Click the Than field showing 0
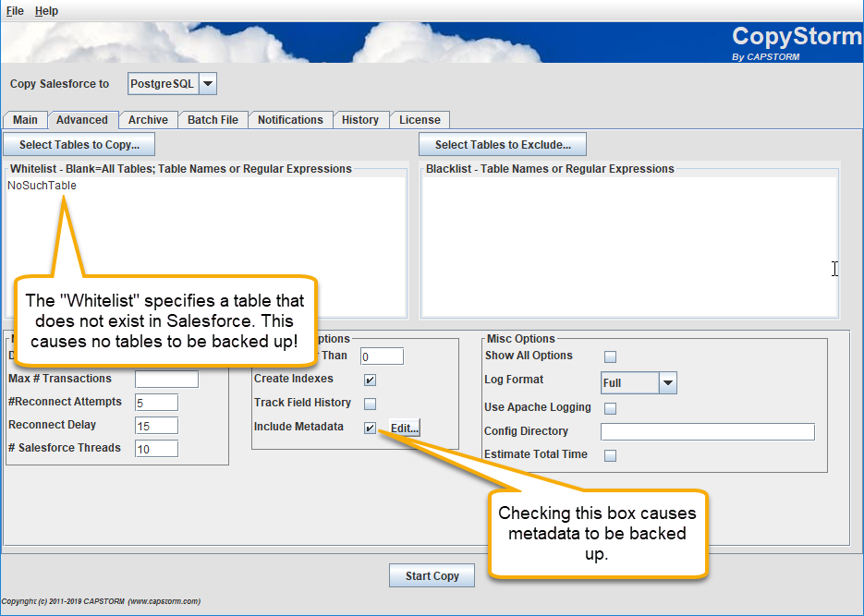This screenshot has height=616, width=864. [x=382, y=356]
